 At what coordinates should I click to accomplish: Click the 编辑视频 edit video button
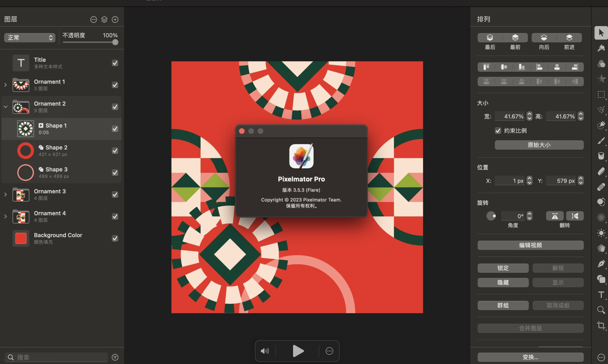click(530, 245)
